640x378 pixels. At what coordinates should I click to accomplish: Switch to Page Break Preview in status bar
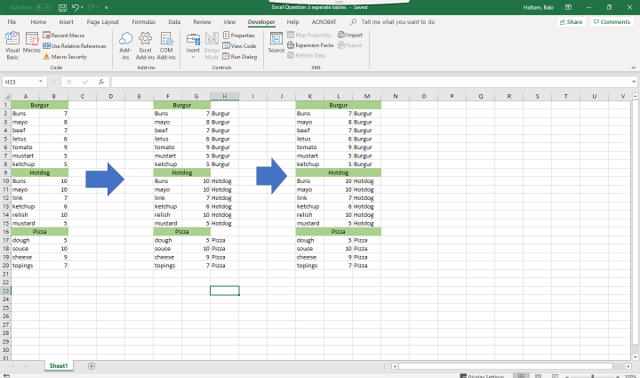tap(555, 376)
